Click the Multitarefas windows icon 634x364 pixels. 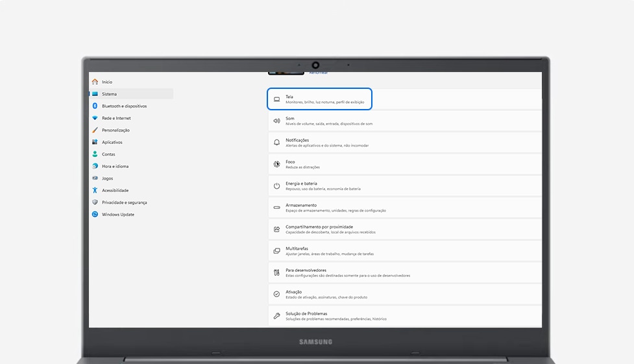tap(276, 251)
